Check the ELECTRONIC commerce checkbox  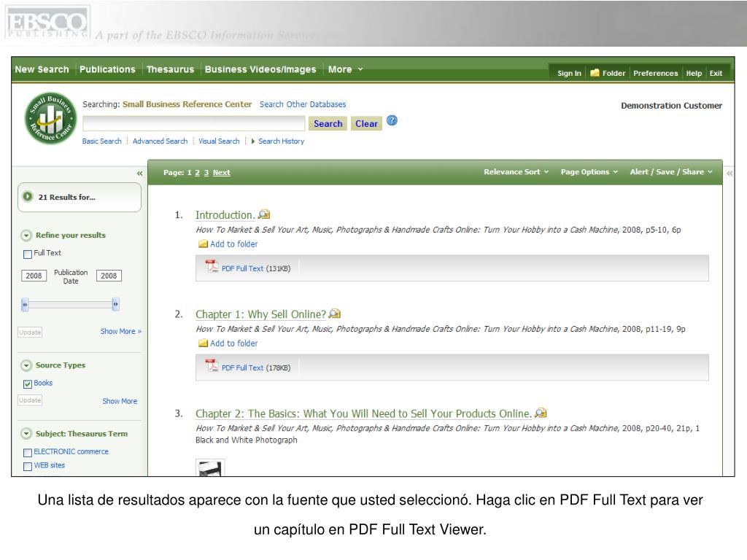(28, 452)
